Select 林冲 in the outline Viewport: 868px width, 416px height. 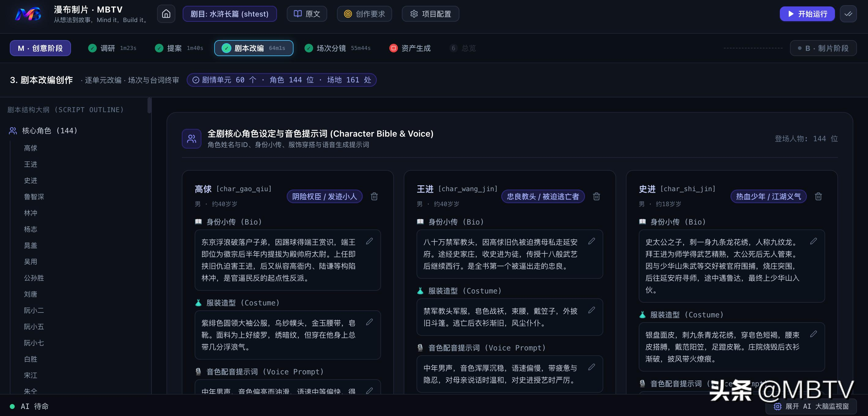pyautogui.click(x=30, y=213)
